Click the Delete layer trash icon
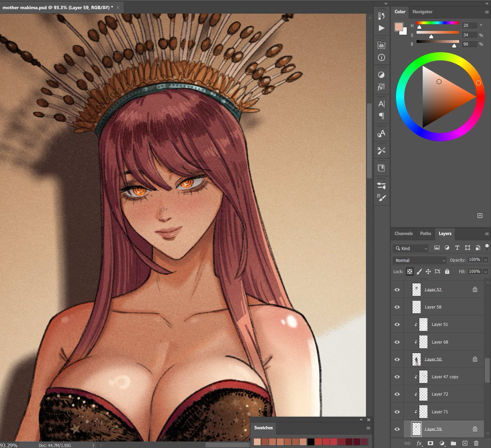491x448 pixels. pyautogui.click(x=476, y=443)
